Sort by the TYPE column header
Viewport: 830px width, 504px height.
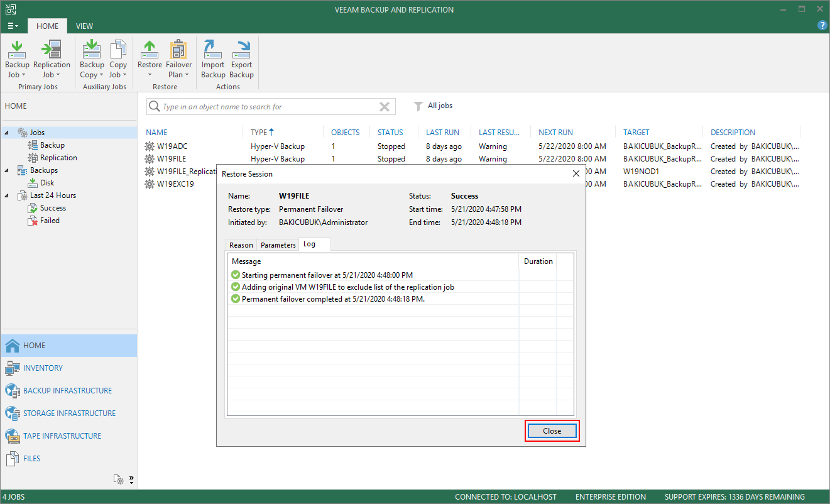[x=262, y=133]
